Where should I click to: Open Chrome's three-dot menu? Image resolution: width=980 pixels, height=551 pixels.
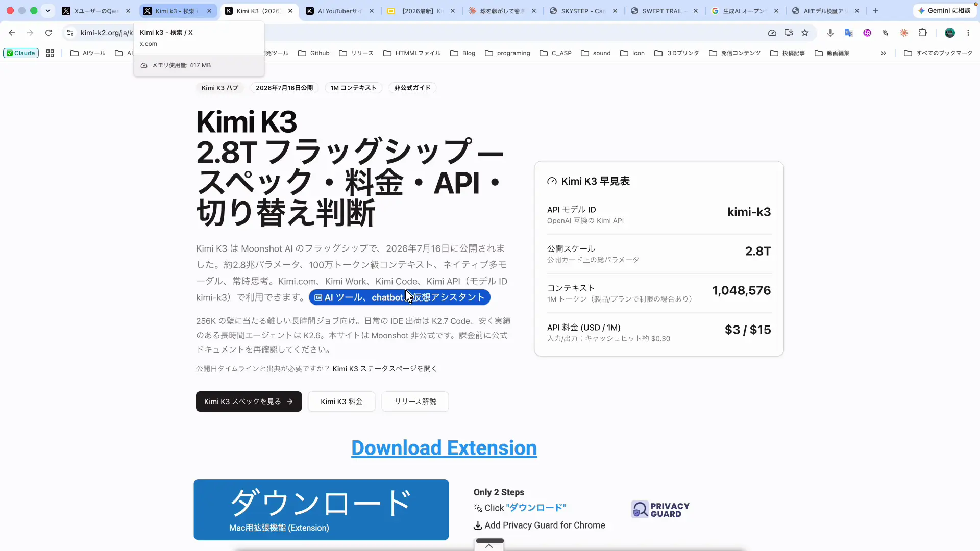coord(968,33)
